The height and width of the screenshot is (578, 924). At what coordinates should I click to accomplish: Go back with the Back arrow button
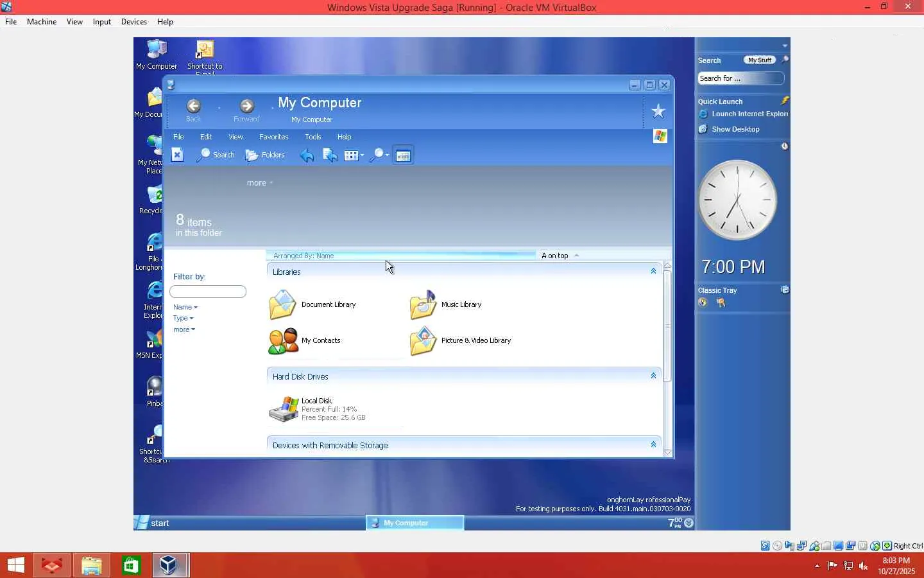(x=193, y=106)
